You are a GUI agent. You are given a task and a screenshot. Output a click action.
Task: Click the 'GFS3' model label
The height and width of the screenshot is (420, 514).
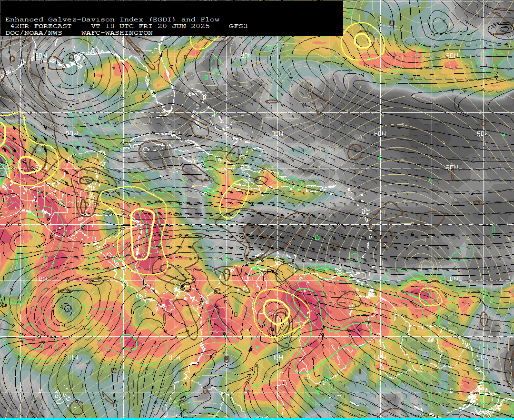point(238,26)
